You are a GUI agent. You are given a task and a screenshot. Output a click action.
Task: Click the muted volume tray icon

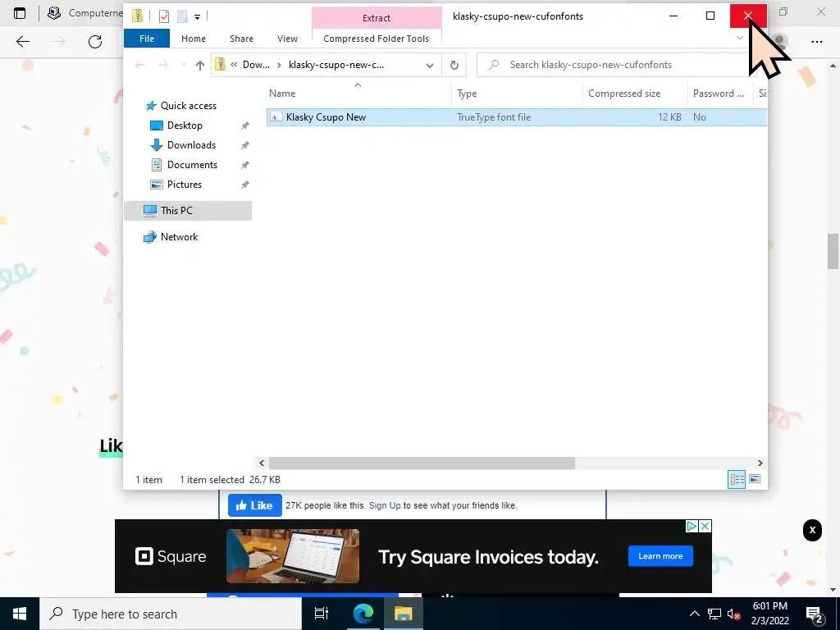[733, 614]
